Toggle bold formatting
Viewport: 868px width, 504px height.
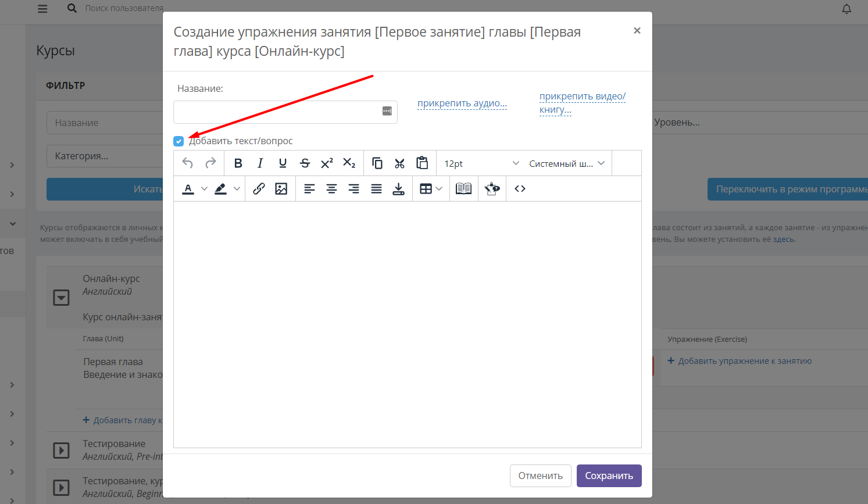tap(238, 163)
